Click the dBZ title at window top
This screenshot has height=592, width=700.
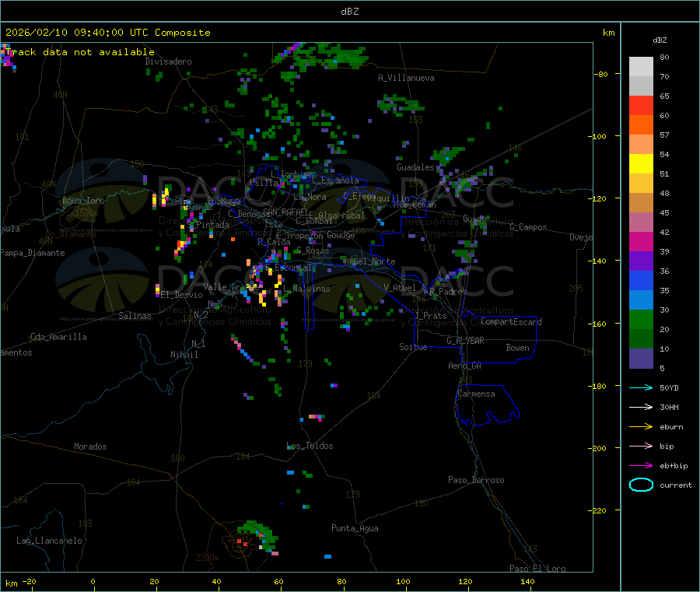[x=349, y=12]
